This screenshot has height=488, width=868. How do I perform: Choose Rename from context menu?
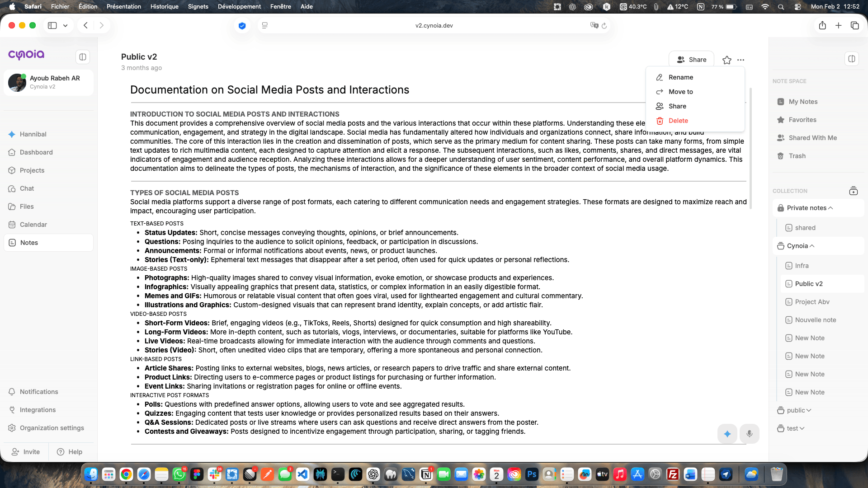pyautogui.click(x=680, y=77)
